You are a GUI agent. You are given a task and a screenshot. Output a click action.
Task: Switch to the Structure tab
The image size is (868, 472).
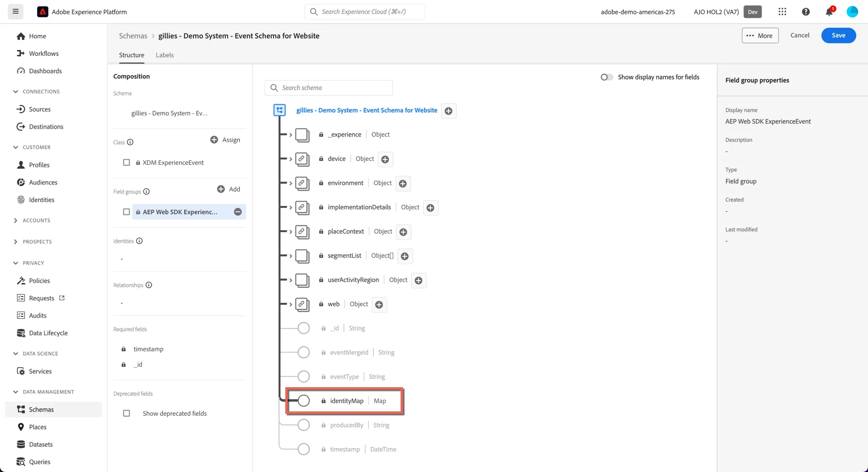132,55
